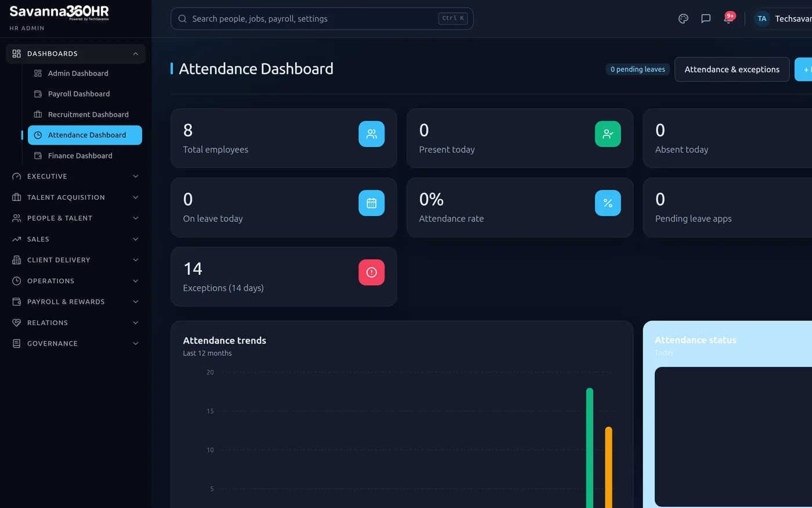The width and height of the screenshot is (812, 508).
Task: Click the Exceptions red alert icon
Action: [x=372, y=272]
